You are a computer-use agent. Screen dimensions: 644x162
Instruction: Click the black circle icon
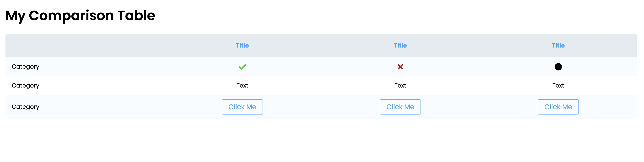[558, 67]
